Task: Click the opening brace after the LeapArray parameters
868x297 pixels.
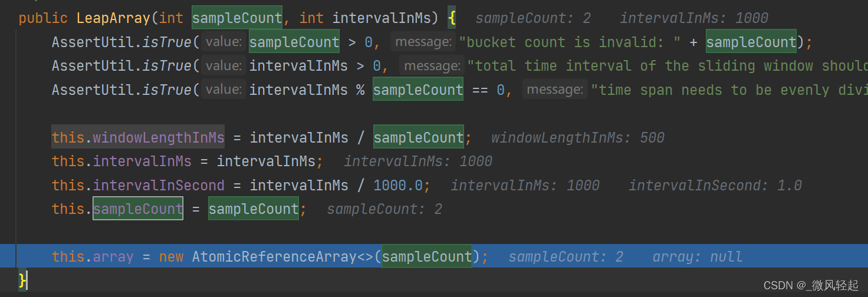Action: pos(452,18)
